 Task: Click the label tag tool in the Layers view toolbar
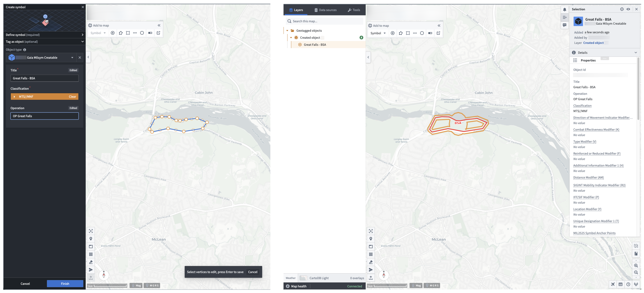click(x=430, y=33)
